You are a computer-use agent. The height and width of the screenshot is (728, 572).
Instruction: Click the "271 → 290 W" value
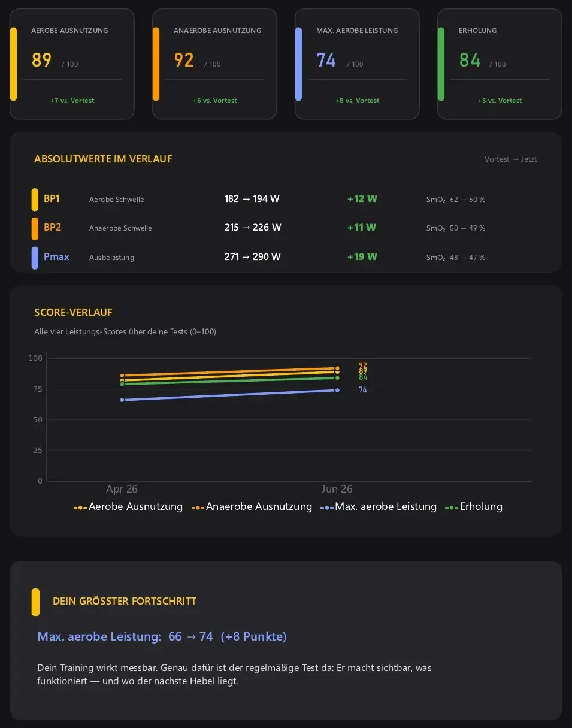tap(252, 257)
